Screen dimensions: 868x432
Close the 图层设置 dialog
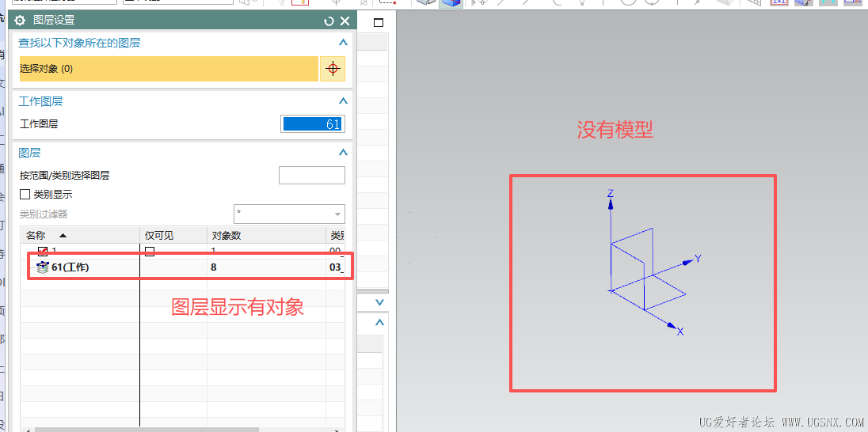click(x=345, y=21)
